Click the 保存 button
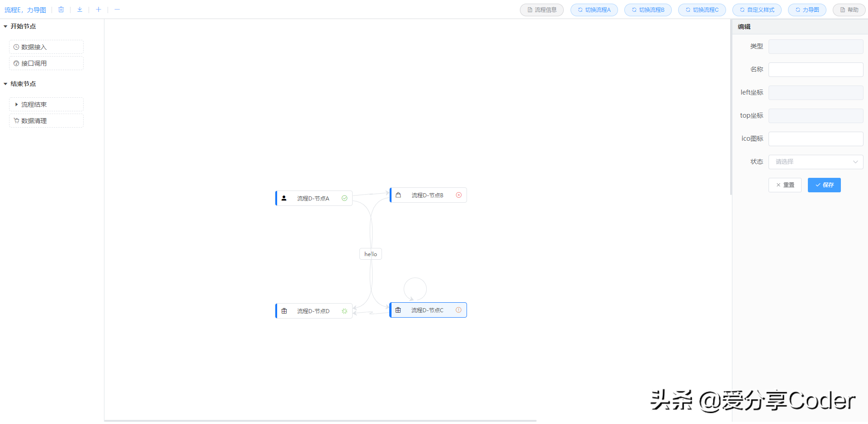 coord(824,185)
